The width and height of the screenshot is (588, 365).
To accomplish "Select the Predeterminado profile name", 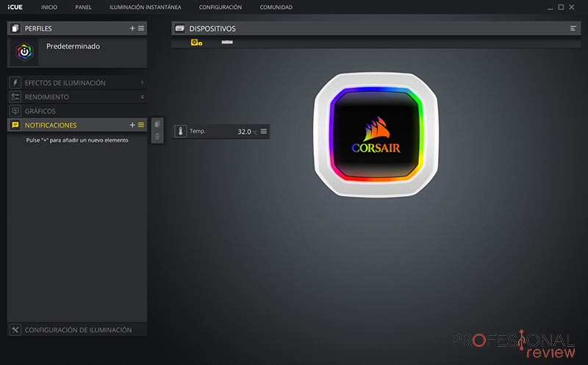I will (x=73, y=46).
